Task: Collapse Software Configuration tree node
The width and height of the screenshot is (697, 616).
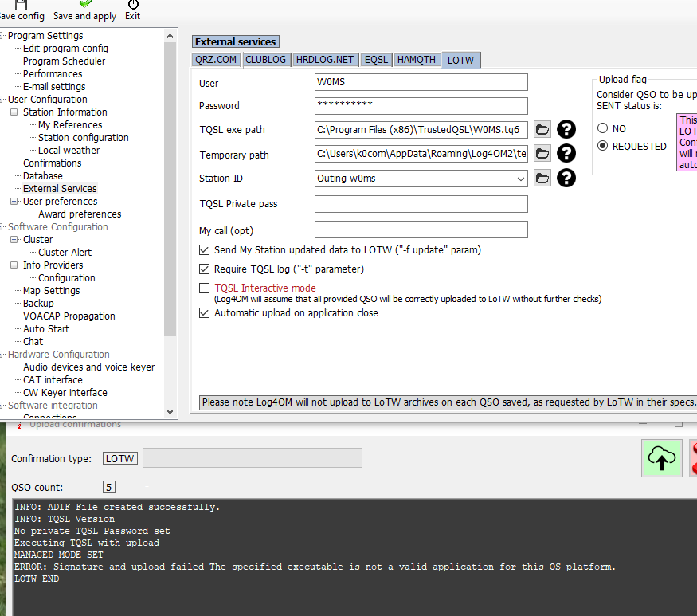Action: [x=2, y=227]
